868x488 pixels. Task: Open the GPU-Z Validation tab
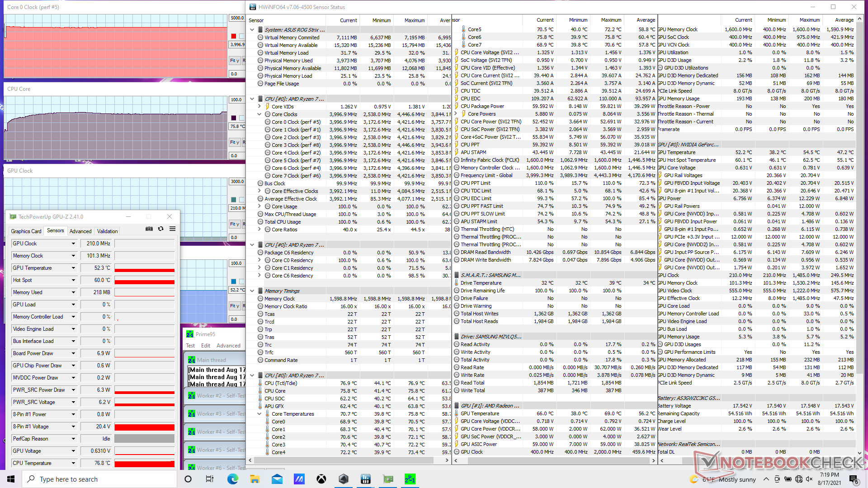pyautogui.click(x=107, y=231)
